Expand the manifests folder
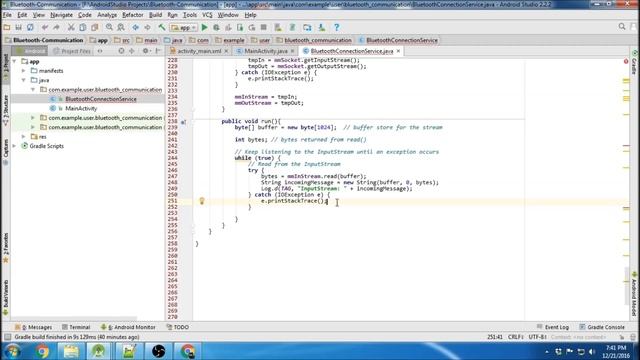 point(24,71)
